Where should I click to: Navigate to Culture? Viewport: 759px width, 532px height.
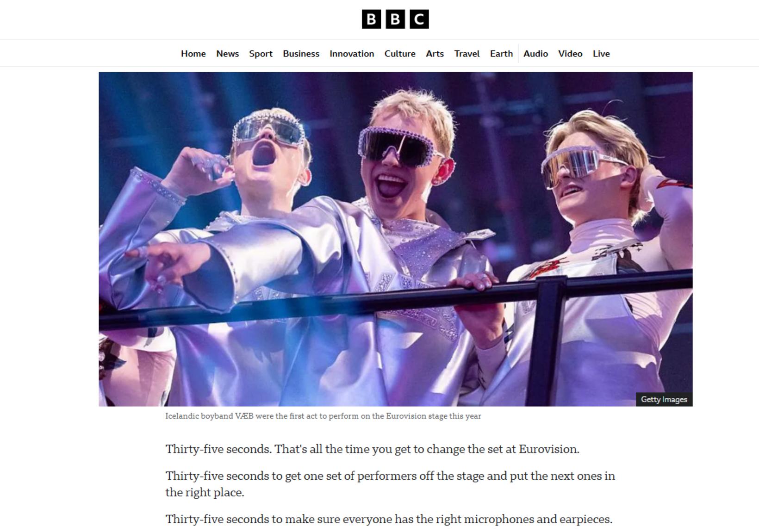point(400,54)
